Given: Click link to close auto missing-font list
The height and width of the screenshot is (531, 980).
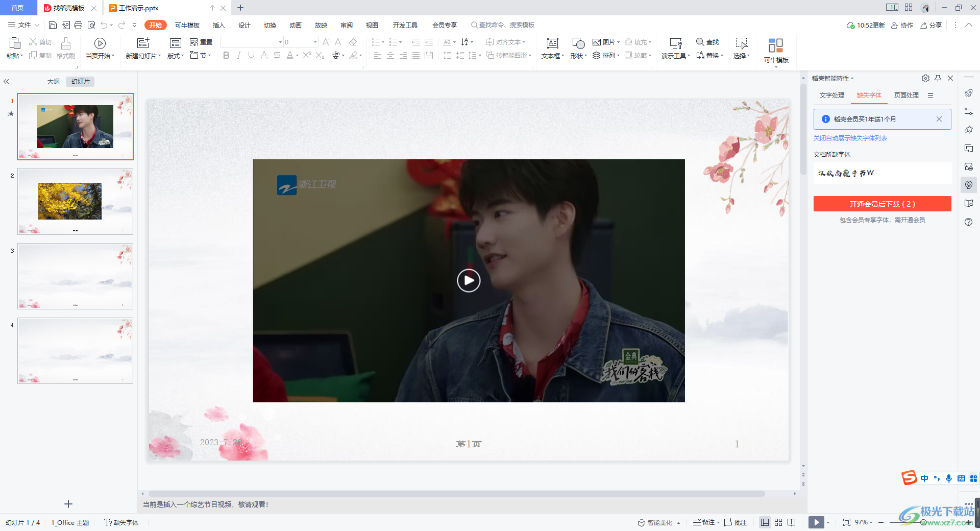Looking at the screenshot, I should click(850, 138).
